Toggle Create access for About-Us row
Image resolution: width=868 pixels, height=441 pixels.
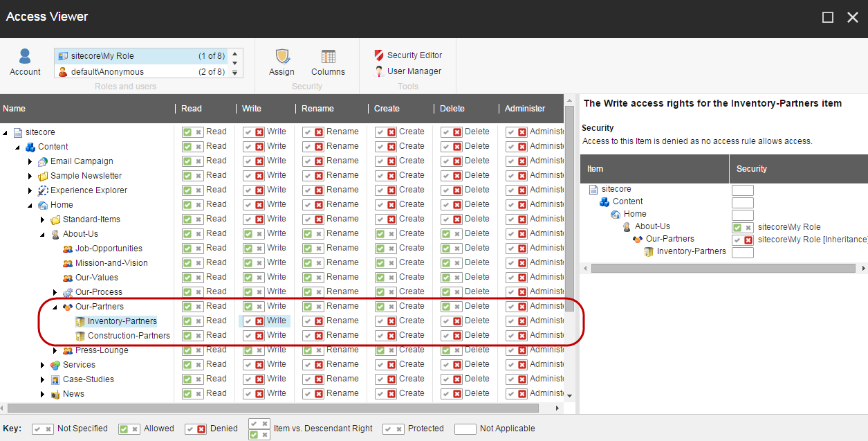point(387,234)
